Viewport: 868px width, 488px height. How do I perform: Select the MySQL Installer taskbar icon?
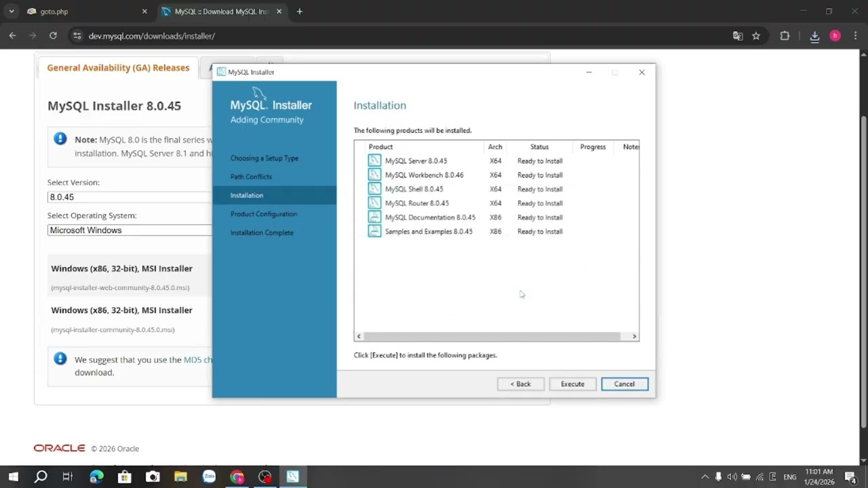(x=292, y=476)
